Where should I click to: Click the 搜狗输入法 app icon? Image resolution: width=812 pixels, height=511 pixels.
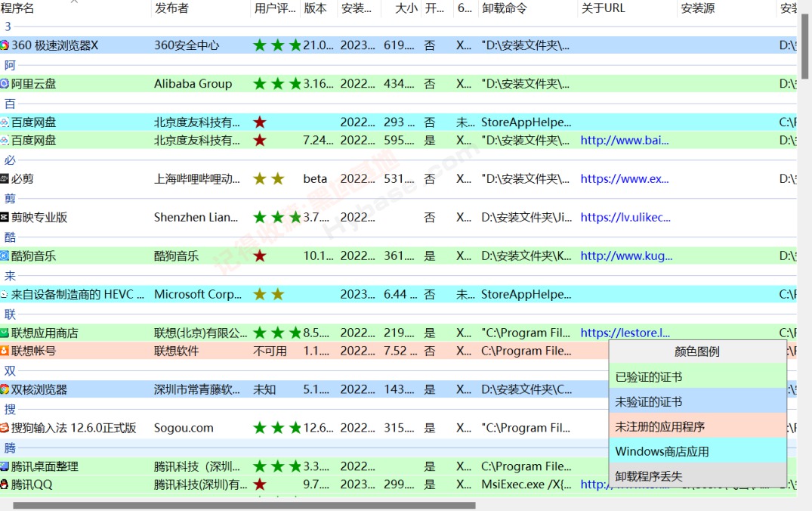(x=4, y=428)
